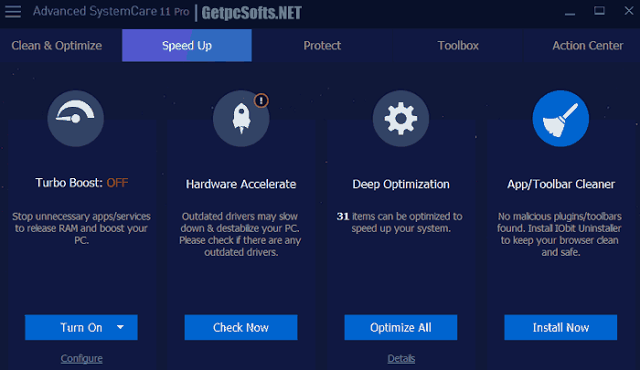Open the Protect tab

click(322, 45)
